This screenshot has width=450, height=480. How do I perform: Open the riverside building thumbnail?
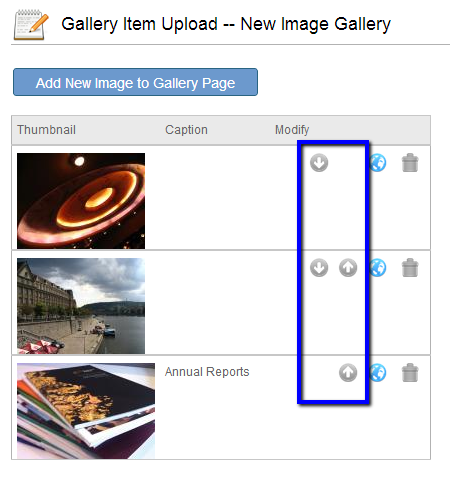point(81,306)
